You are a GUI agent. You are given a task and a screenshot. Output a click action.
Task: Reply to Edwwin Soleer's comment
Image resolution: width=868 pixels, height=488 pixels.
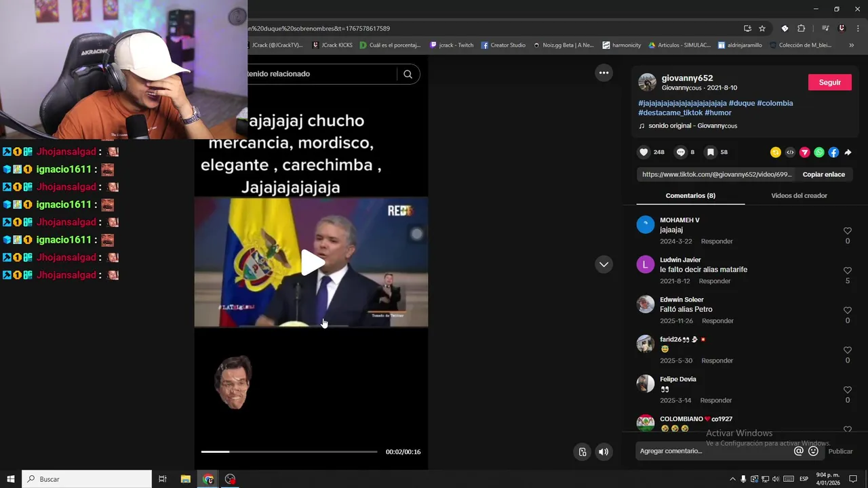pyautogui.click(x=717, y=321)
